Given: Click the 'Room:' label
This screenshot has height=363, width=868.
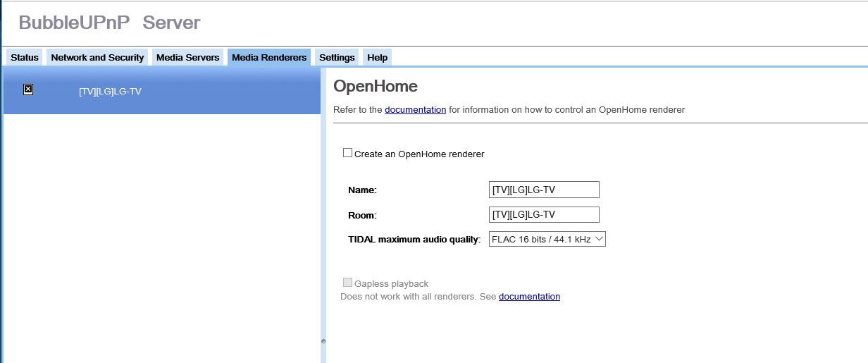Looking at the screenshot, I should [x=362, y=215].
